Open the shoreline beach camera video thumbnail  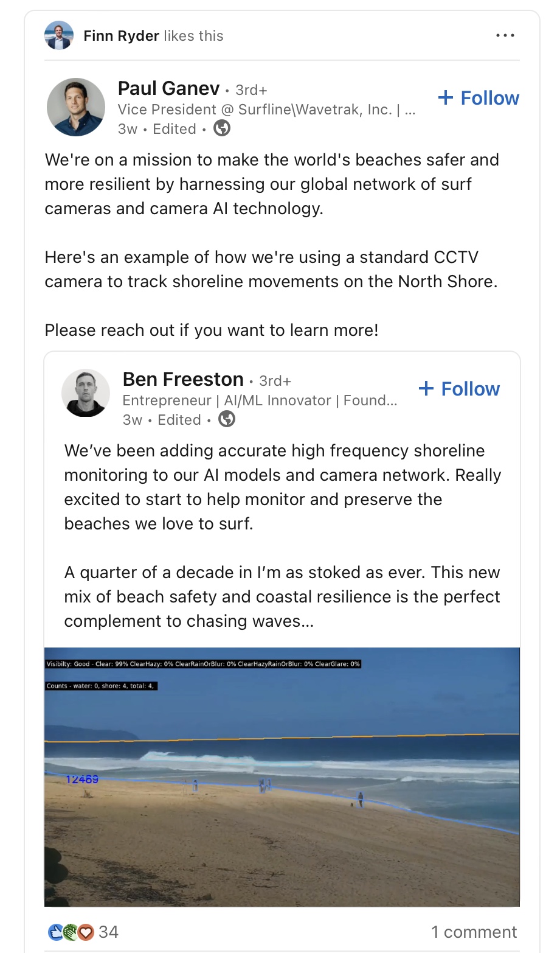[282, 777]
